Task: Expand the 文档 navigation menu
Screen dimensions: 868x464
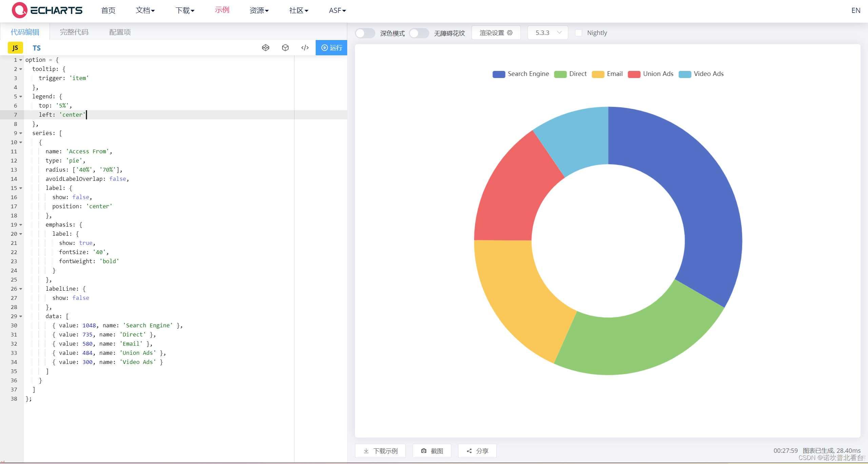Action: tap(145, 11)
